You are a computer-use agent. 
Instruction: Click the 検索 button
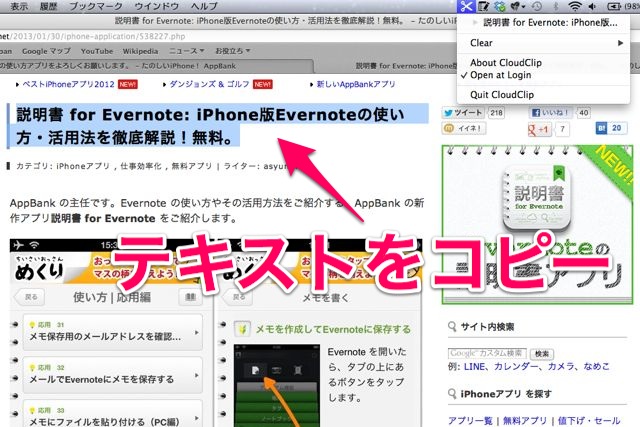542,354
